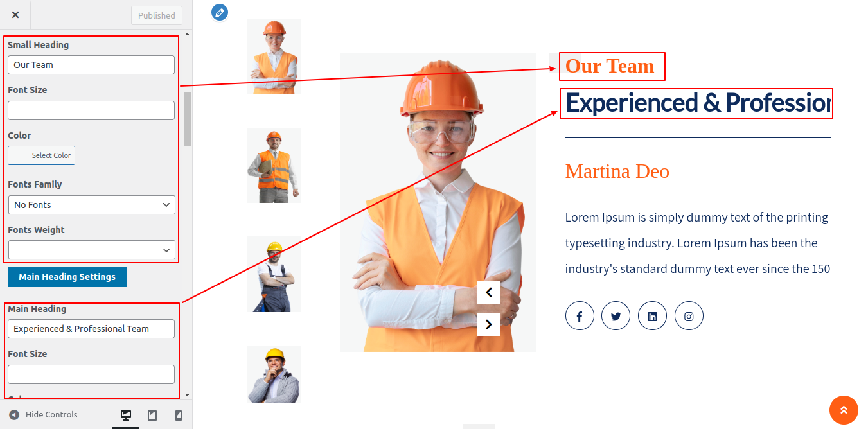
Task: Open the Instagram social icon
Action: 689,316
